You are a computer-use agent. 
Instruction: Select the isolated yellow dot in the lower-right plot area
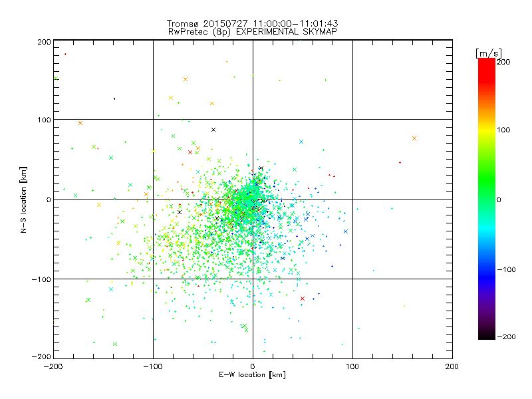(x=404, y=306)
